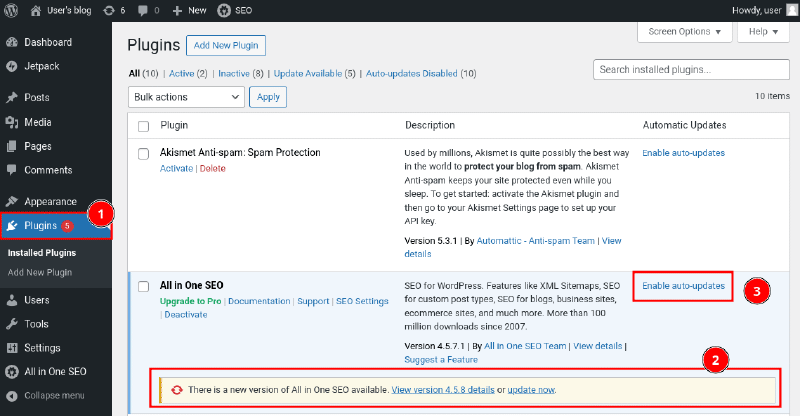
Task: Open Dashboard from the sidebar
Action: tap(47, 42)
